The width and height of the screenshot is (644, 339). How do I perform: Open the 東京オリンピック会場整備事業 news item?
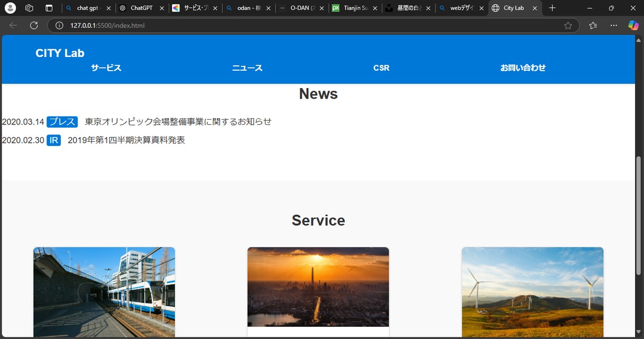178,122
